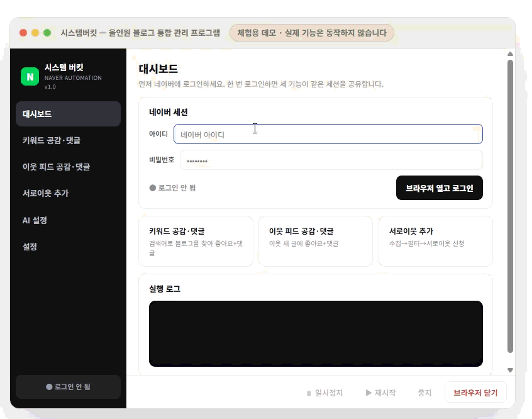The image size is (532, 419).
Task: Select 서로이웃 추가 in the sidebar
Action: (x=68, y=193)
